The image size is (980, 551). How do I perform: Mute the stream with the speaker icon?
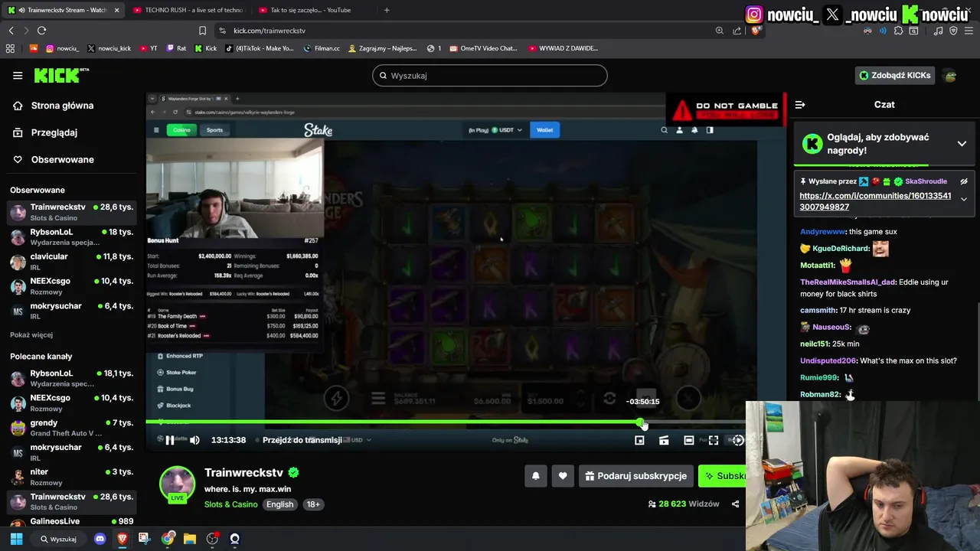tap(194, 440)
